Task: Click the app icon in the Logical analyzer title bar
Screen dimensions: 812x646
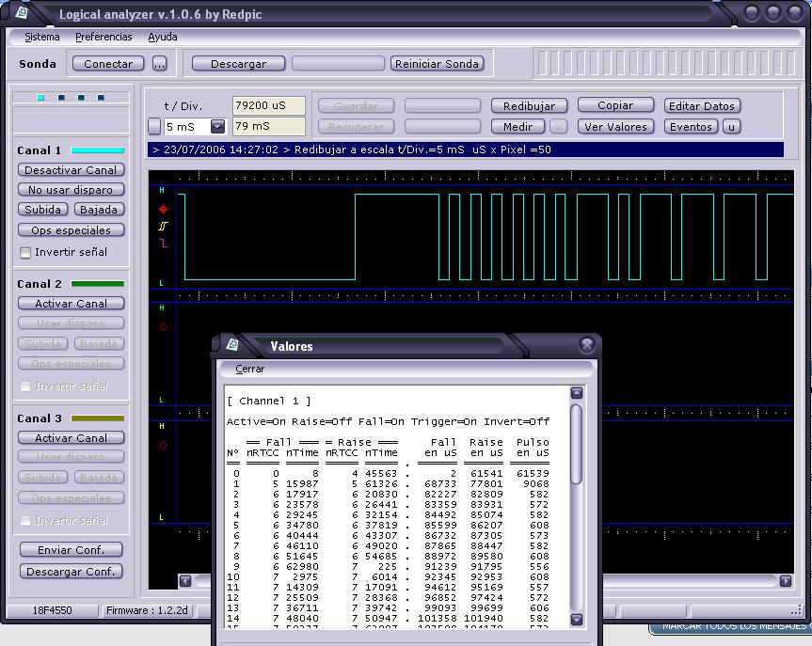Action: coord(22,12)
